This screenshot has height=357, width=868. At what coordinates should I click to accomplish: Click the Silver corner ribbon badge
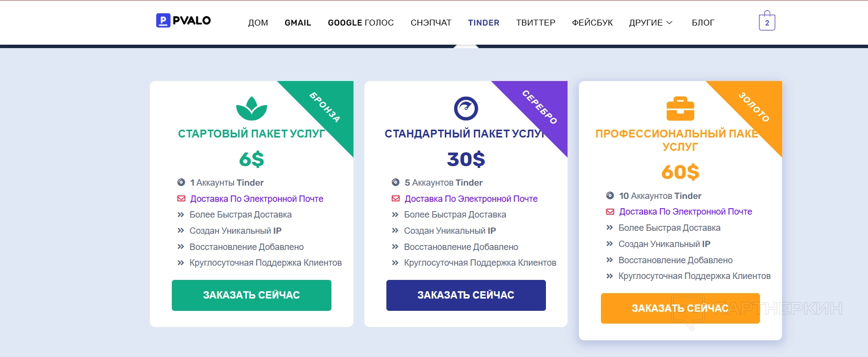(x=540, y=107)
